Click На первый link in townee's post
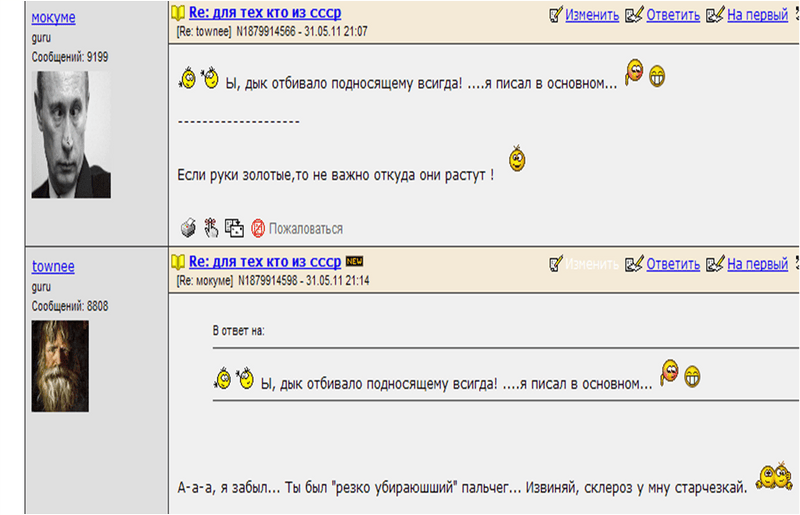The width and height of the screenshot is (800, 515). click(757, 264)
